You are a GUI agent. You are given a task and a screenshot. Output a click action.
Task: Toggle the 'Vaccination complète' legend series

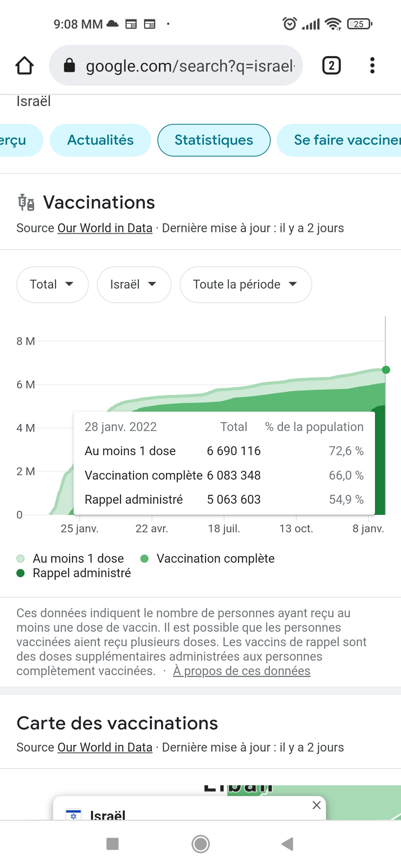point(208,559)
